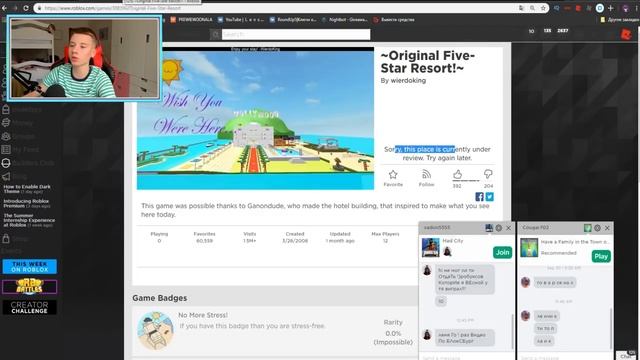The image size is (640, 360).
Task: Open creator wierdoking's profile link
Action: pos(408,80)
